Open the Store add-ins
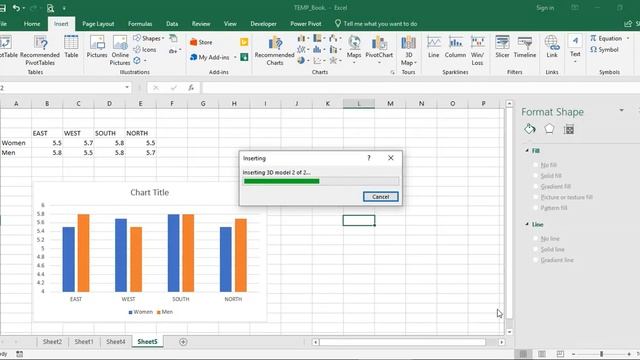Image resolution: width=640 pixels, height=360 pixels. [x=201, y=42]
